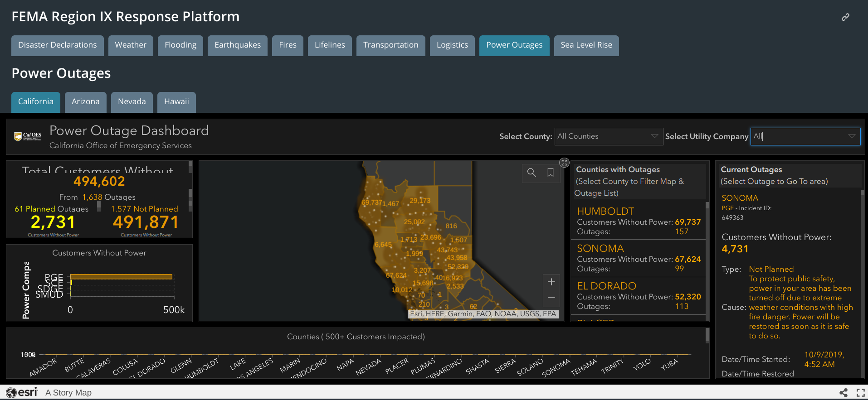Click BUTTE label on counties chart axis
Viewport: 868px width, 400px height.
point(74,365)
